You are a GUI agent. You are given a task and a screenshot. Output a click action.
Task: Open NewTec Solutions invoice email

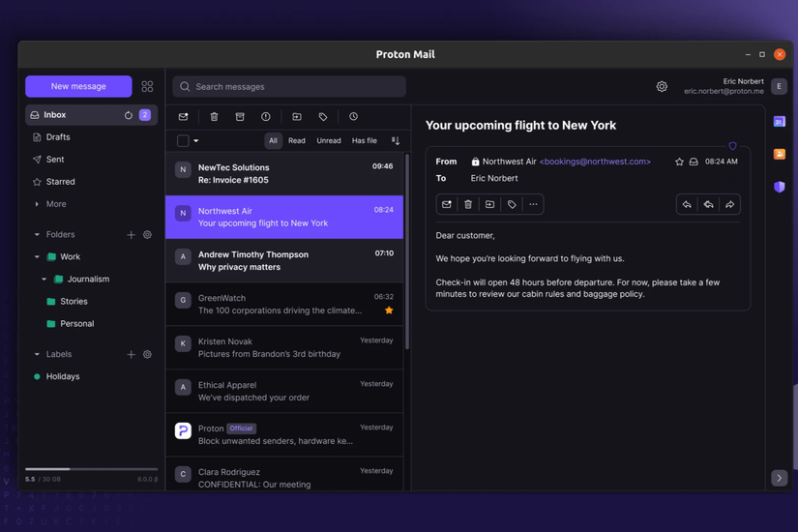click(x=284, y=173)
